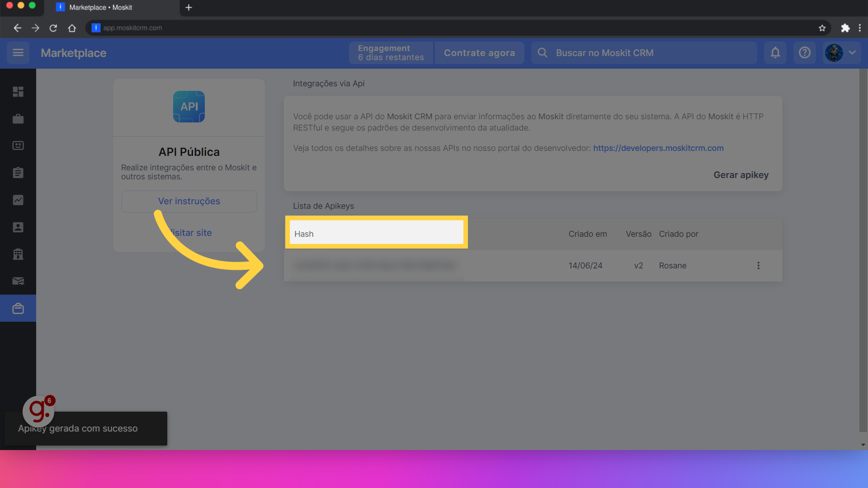Click the Versão column header
Image resolution: width=868 pixels, height=488 pixels.
point(638,234)
